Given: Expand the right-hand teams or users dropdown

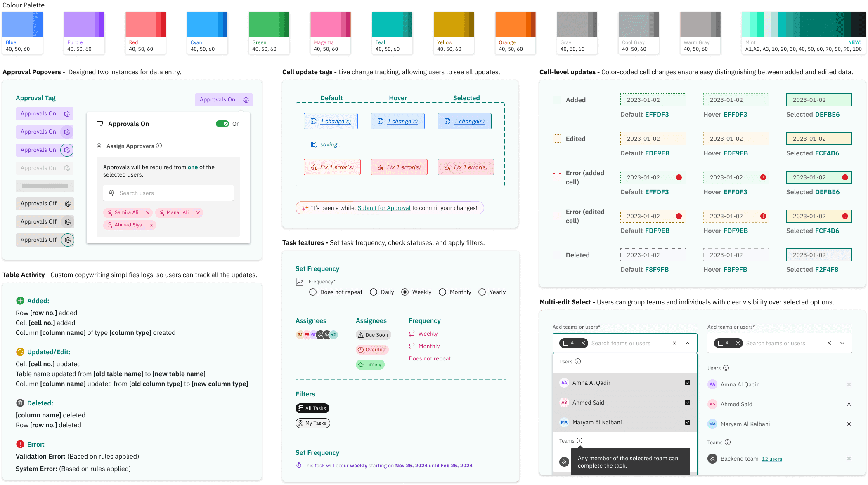Looking at the screenshot, I should 842,343.
